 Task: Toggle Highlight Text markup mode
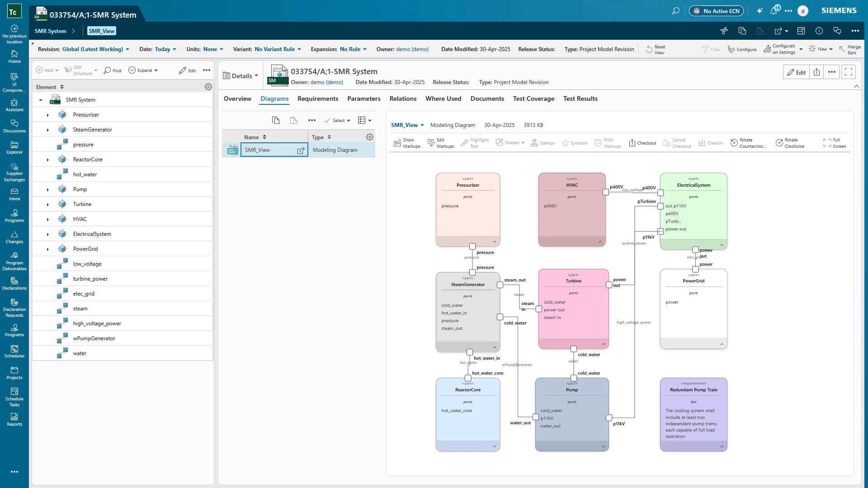pyautogui.click(x=475, y=143)
